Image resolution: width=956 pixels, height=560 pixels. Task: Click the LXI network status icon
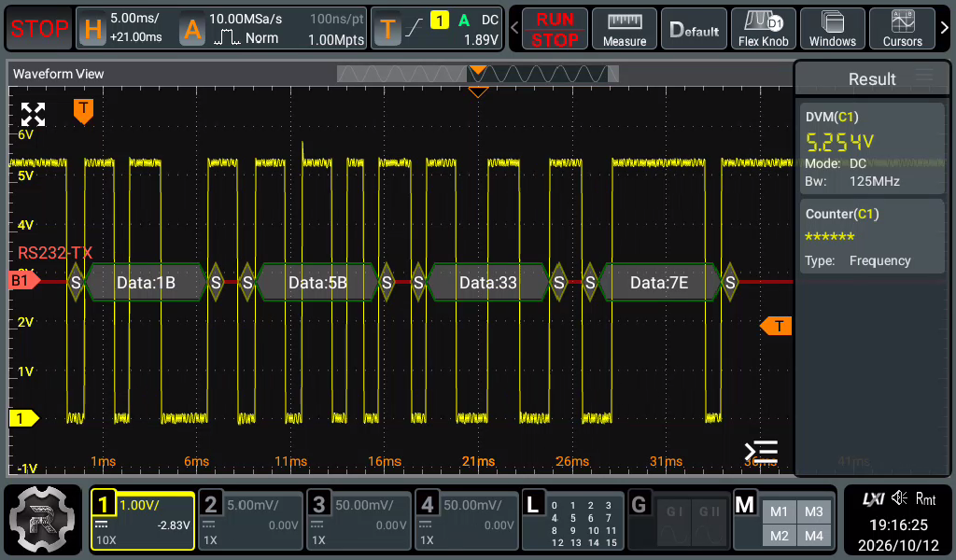point(873,499)
